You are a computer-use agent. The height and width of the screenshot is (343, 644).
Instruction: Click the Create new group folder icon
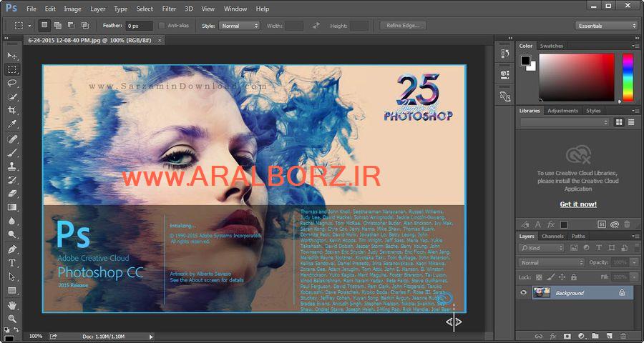[595, 336]
